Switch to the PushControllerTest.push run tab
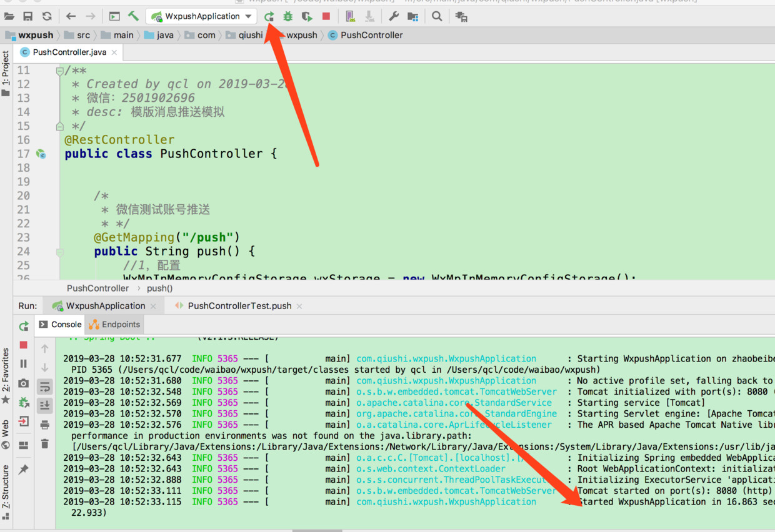Screen dimensions: 775x532 click(234, 306)
